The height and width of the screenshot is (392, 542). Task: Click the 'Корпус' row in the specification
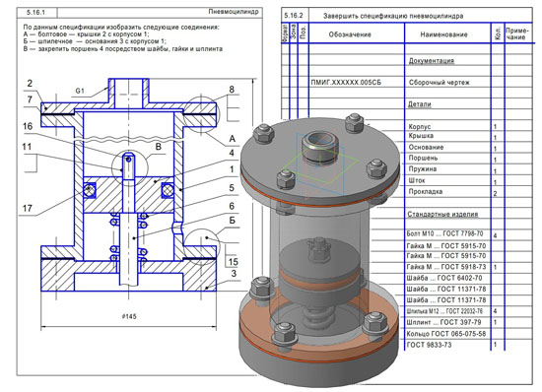[419, 126]
